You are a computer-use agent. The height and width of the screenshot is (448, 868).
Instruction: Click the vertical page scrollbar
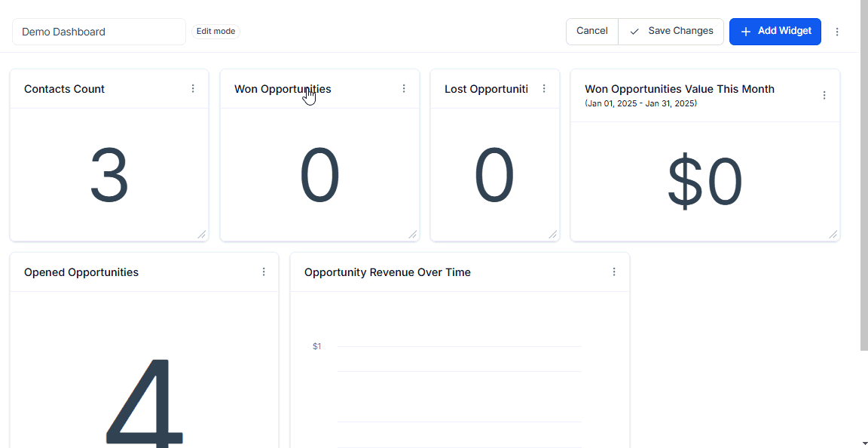[x=863, y=175]
